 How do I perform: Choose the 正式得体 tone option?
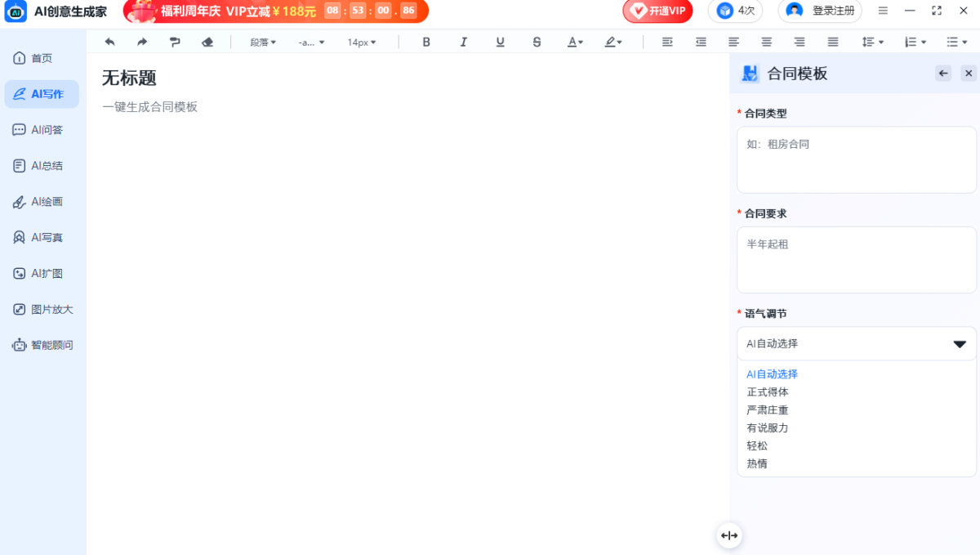point(768,392)
